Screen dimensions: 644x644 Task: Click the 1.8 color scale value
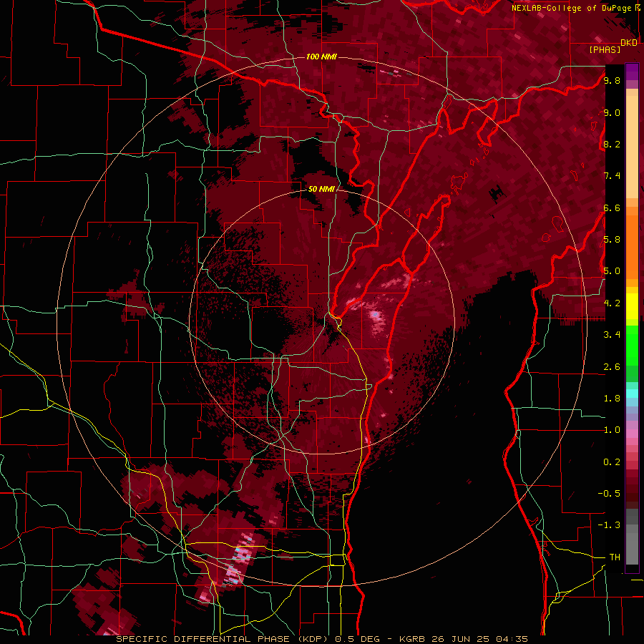point(612,399)
